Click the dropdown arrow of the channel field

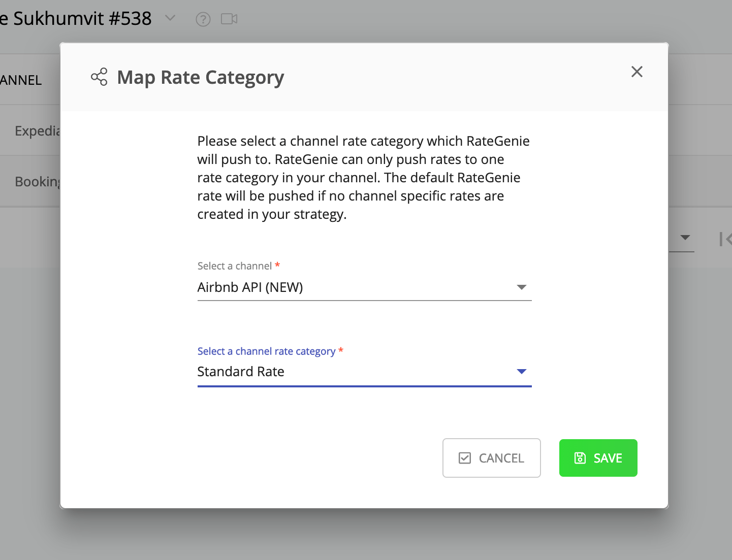point(521,287)
